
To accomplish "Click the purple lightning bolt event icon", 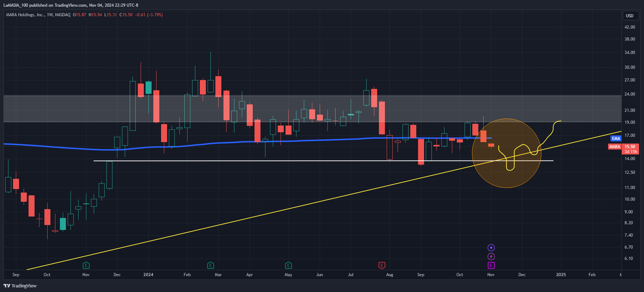I will [x=491, y=256].
